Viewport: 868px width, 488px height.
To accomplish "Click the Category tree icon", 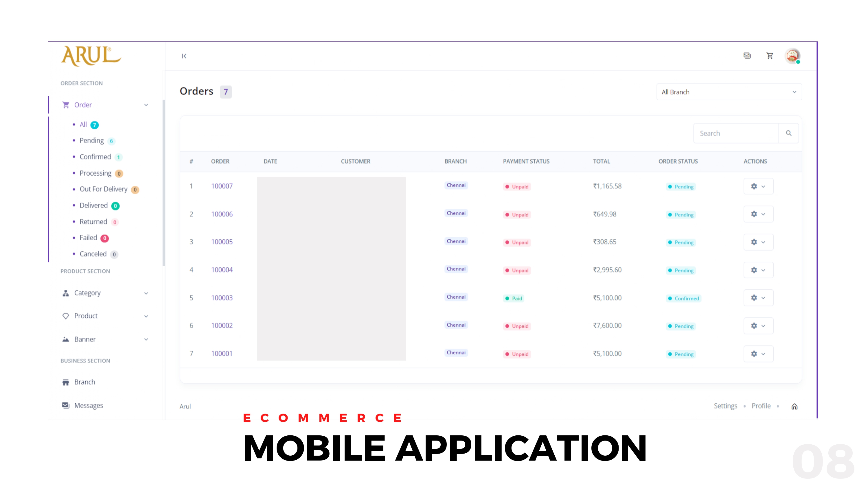I will (x=65, y=292).
